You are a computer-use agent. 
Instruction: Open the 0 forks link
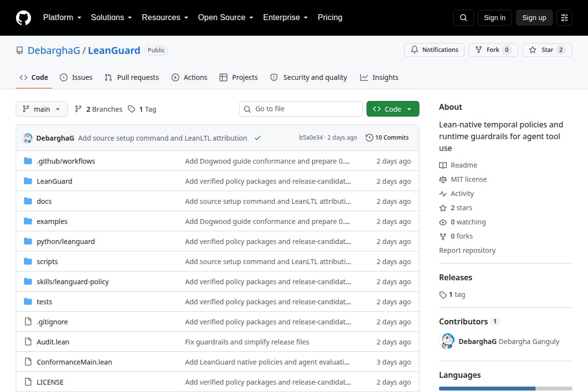click(x=456, y=237)
